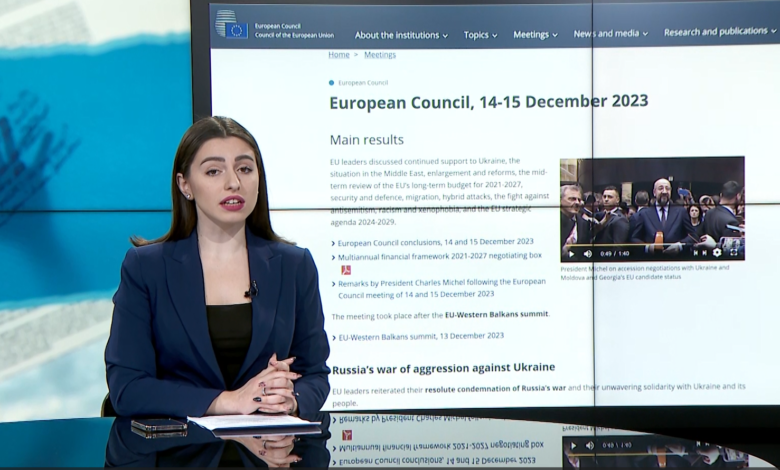This screenshot has width=780, height=470.
Task: Click heading 'Russia's war of aggression against Ukraine'
Action: (443, 368)
